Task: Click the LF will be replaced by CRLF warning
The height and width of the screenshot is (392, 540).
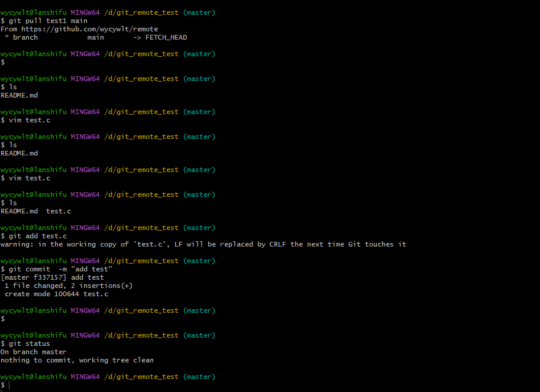Action: click(x=203, y=244)
